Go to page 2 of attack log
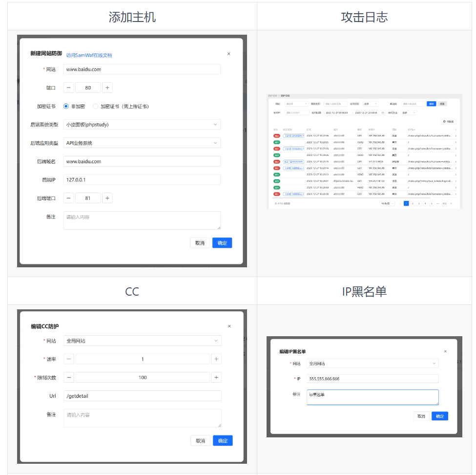The height and width of the screenshot is (475, 476). click(413, 203)
